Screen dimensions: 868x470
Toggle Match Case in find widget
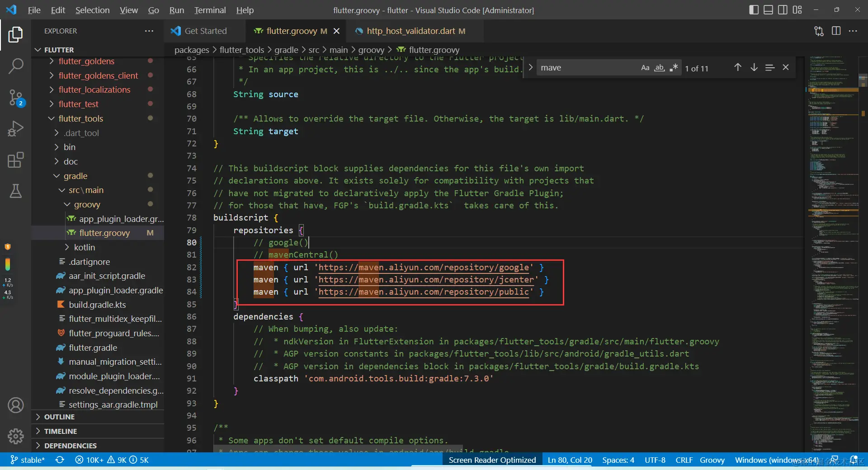point(645,68)
